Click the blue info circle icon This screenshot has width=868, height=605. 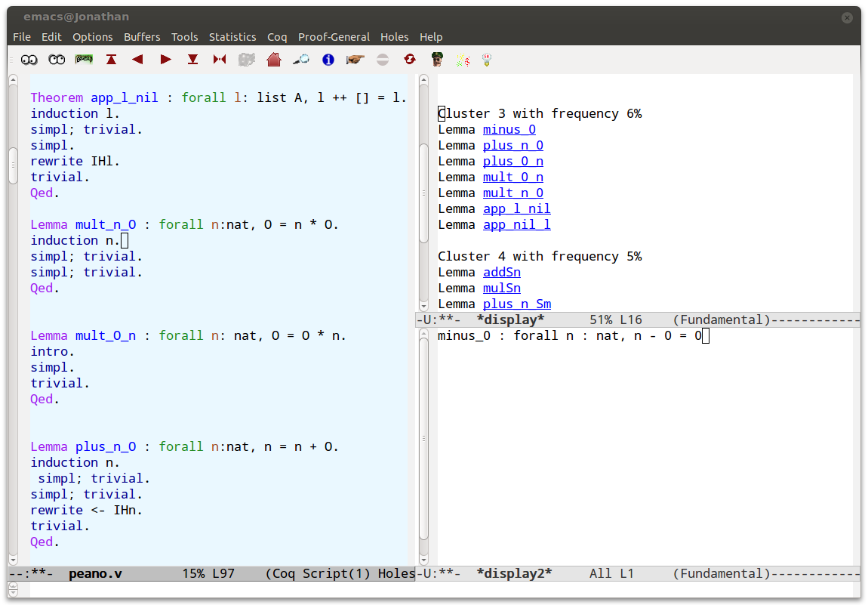coord(328,59)
